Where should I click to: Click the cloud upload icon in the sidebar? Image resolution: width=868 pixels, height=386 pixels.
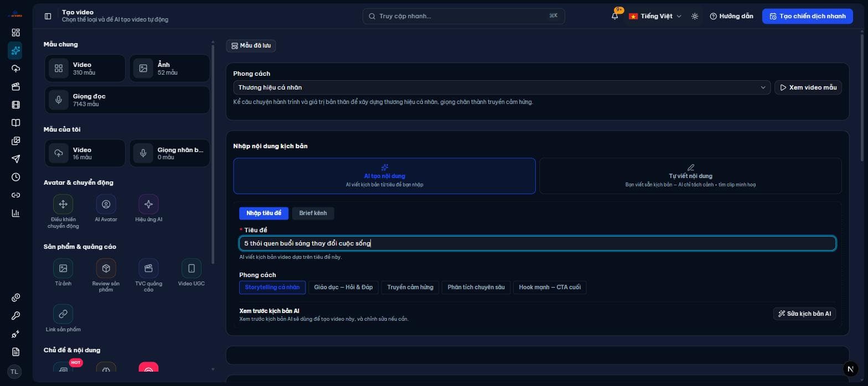(x=15, y=69)
